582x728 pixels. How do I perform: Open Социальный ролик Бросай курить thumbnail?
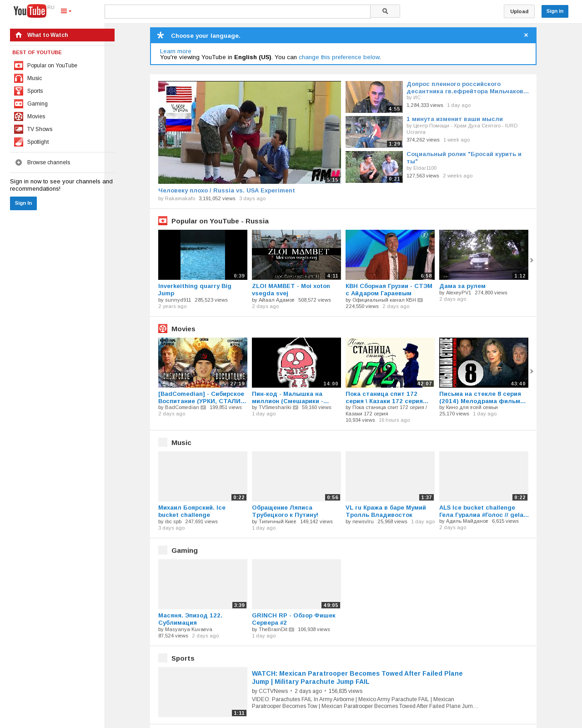click(374, 167)
